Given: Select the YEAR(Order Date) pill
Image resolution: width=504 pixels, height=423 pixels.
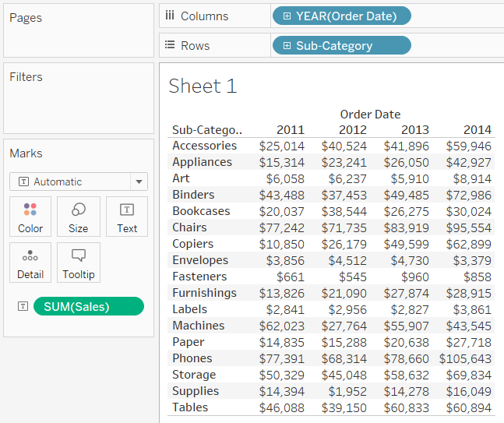Looking at the screenshot, I should (x=346, y=16).
